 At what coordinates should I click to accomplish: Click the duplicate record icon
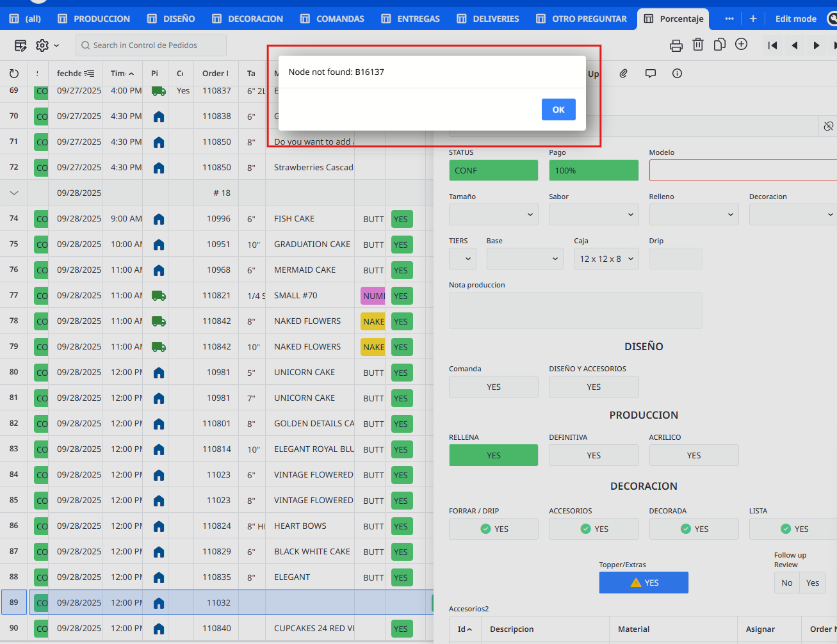coord(720,45)
